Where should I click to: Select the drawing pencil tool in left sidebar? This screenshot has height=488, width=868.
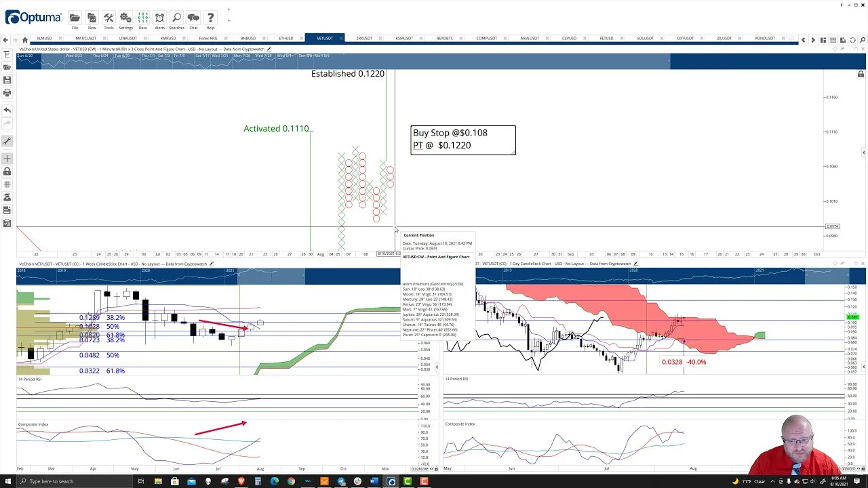pos(7,141)
